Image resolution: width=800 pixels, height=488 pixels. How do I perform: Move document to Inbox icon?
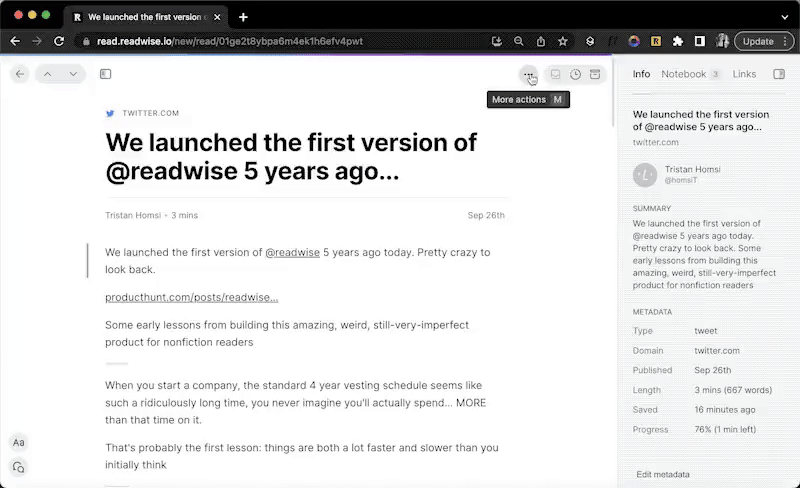[x=556, y=74]
